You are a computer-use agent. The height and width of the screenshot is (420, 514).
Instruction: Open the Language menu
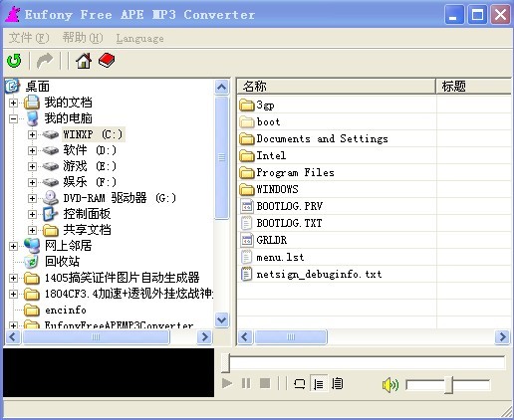click(x=139, y=39)
